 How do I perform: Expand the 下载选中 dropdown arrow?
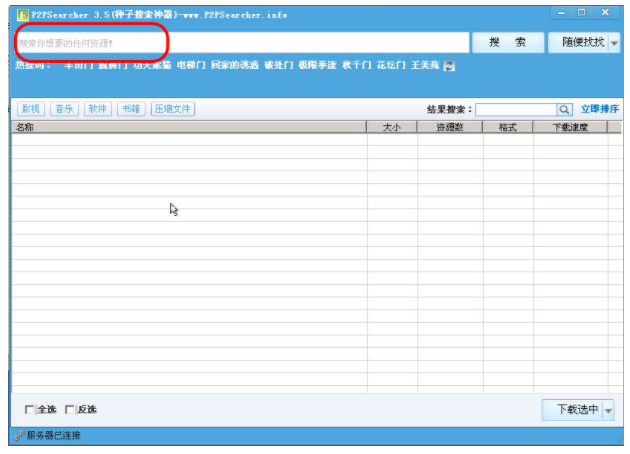coord(608,410)
